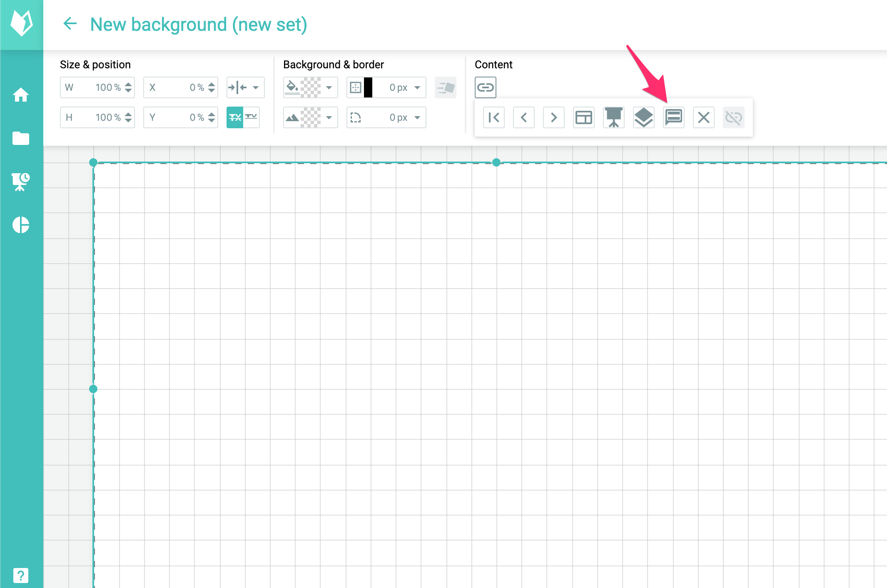Viewport: 887px width, 588px height.
Task: Select the top-left resize handle
Action: [93, 162]
